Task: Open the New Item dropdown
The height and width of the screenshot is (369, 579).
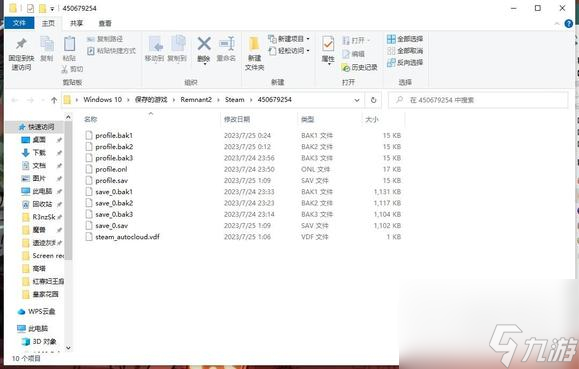Action: [x=289, y=39]
